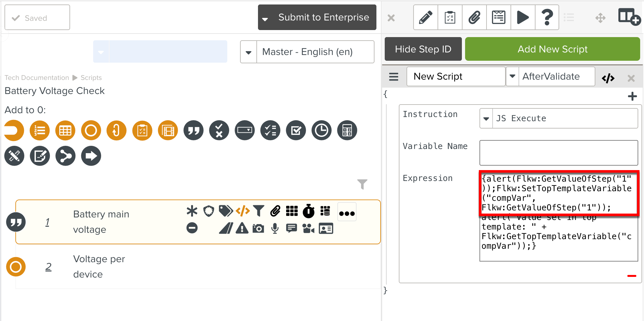Add a branching share-node step
644x321 pixels.
pyautogui.click(x=65, y=156)
